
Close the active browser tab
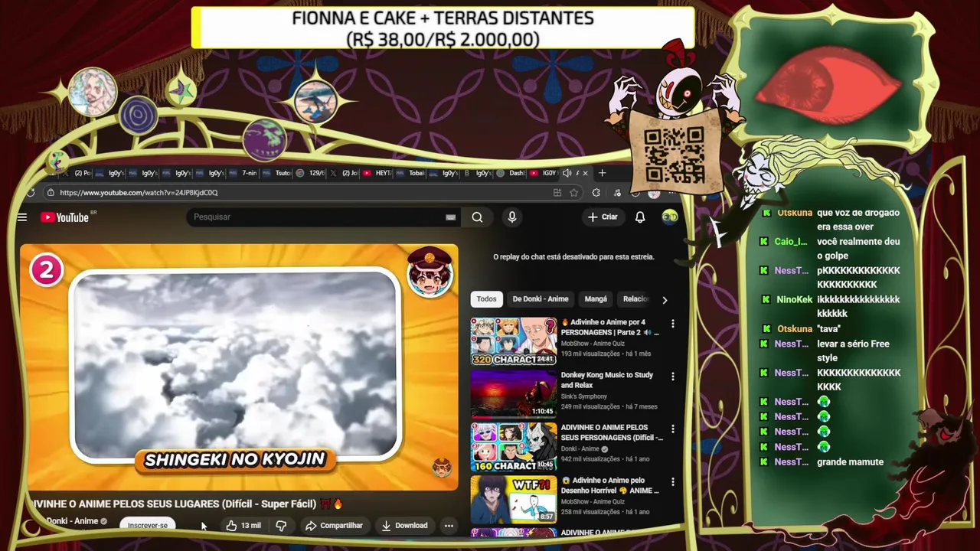[x=585, y=173]
